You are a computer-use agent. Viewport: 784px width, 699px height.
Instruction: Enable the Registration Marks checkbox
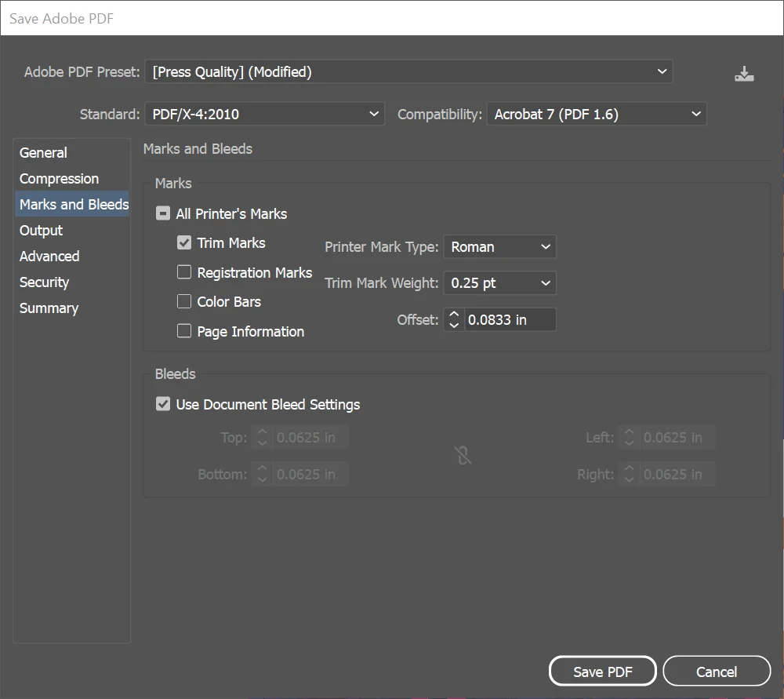pos(184,272)
